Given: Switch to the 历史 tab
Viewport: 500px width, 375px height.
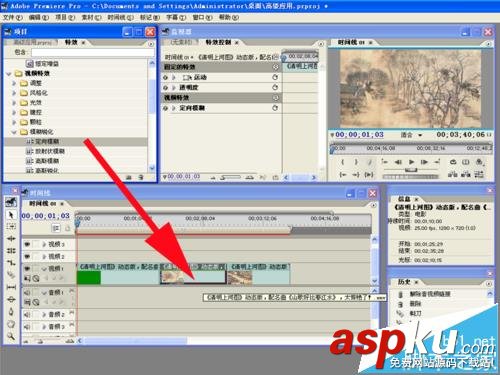Looking at the screenshot, I should click(x=404, y=282).
